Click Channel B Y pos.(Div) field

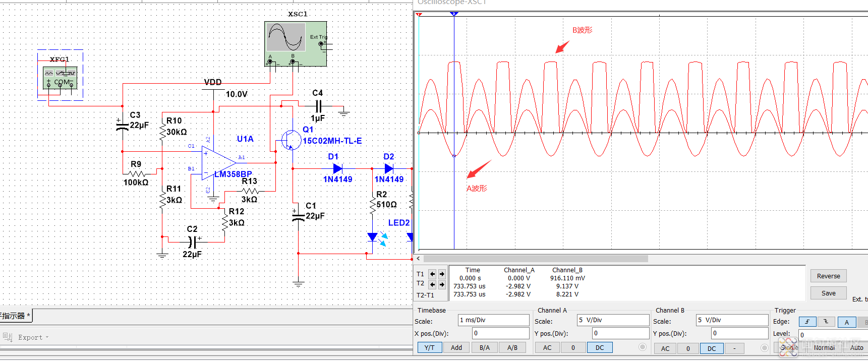pyautogui.click(x=739, y=333)
